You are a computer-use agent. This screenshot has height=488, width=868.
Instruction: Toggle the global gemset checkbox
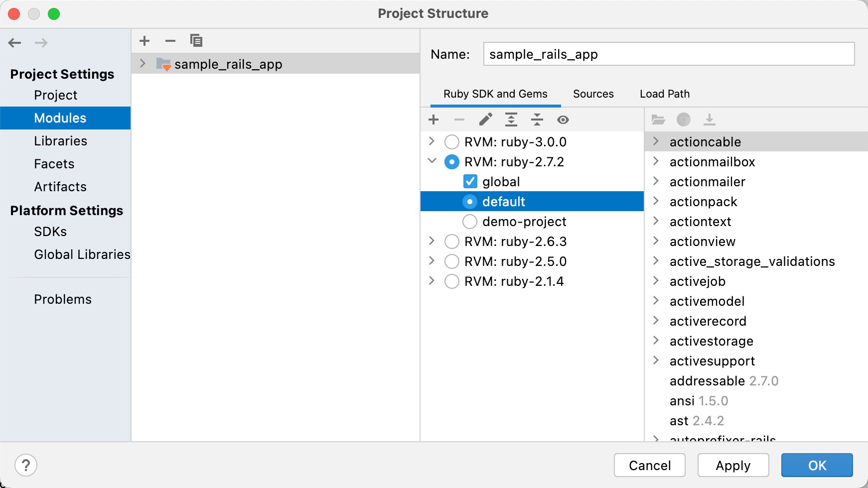click(x=470, y=181)
